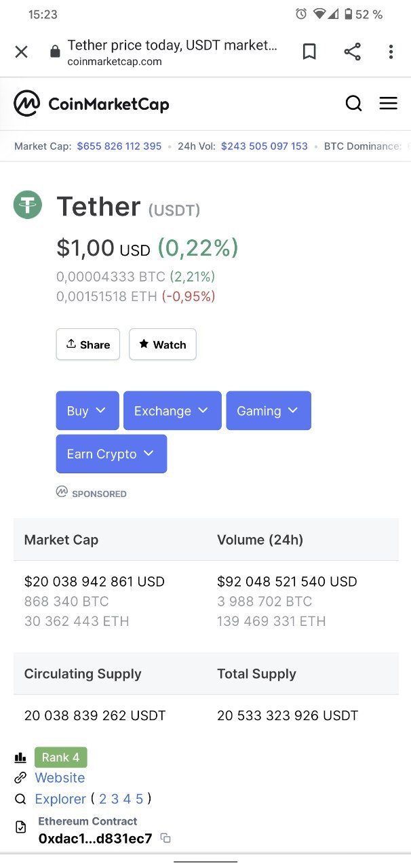Image resolution: width=411 pixels, height=868 pixels.
Task: Expand the Exchange dropdown
Action: click(172, 410)
